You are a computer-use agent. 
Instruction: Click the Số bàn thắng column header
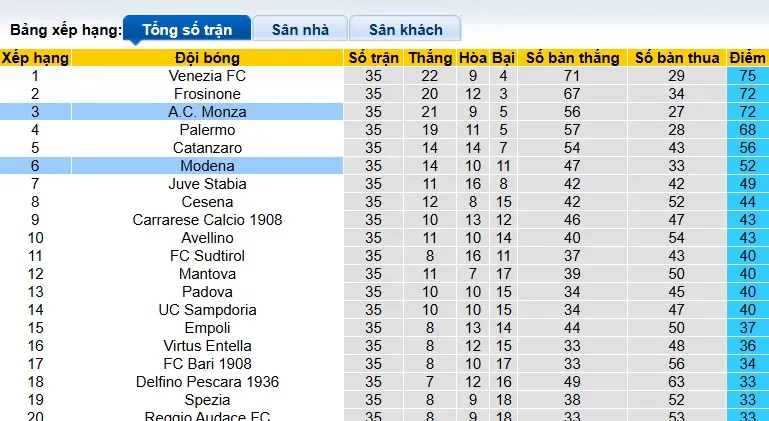[572, 58]
